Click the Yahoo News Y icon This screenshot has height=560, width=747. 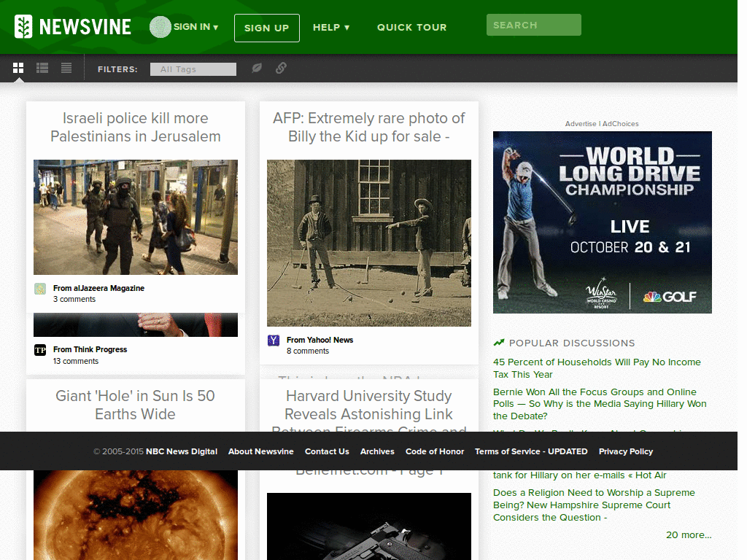click(274, 341)
